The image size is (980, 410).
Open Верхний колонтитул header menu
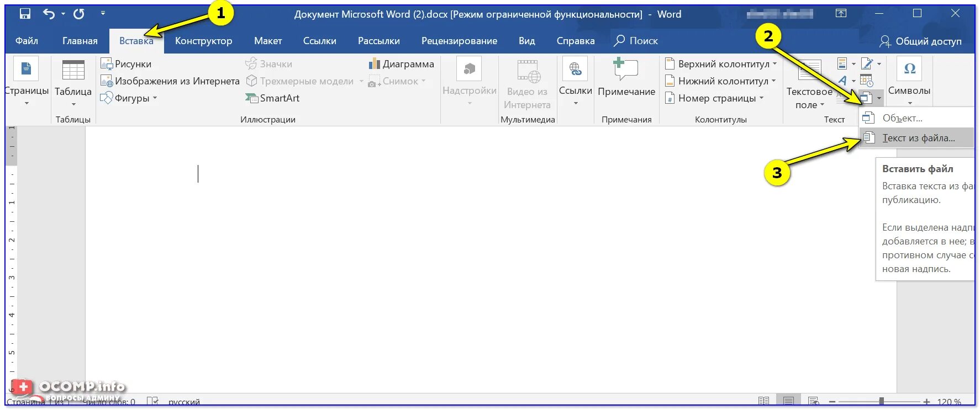tap(720, 64)
